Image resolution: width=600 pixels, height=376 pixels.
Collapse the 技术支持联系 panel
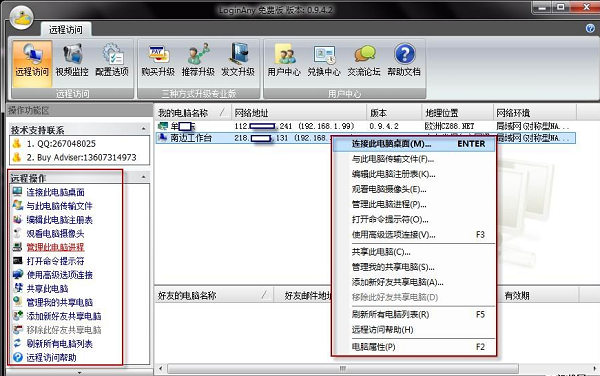143,129
